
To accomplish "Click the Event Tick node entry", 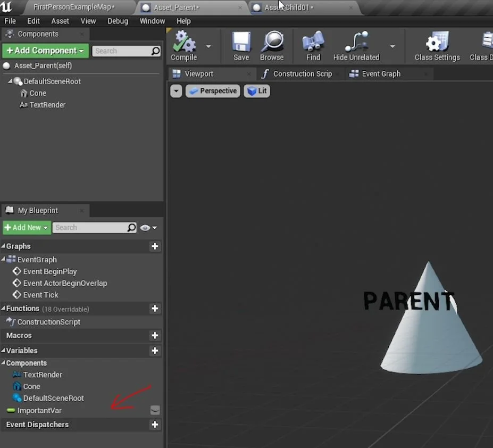I will (39, 295).
